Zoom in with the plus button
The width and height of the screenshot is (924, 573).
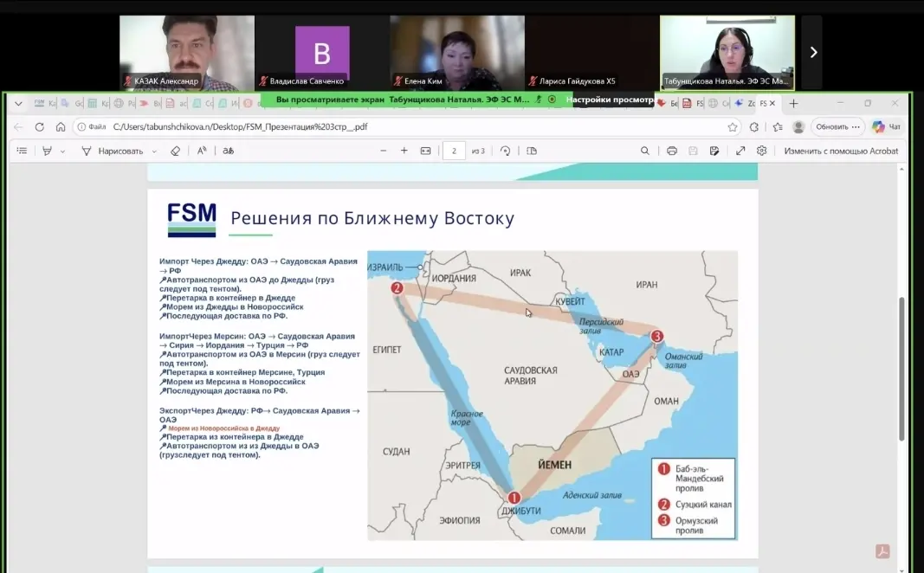404,151
